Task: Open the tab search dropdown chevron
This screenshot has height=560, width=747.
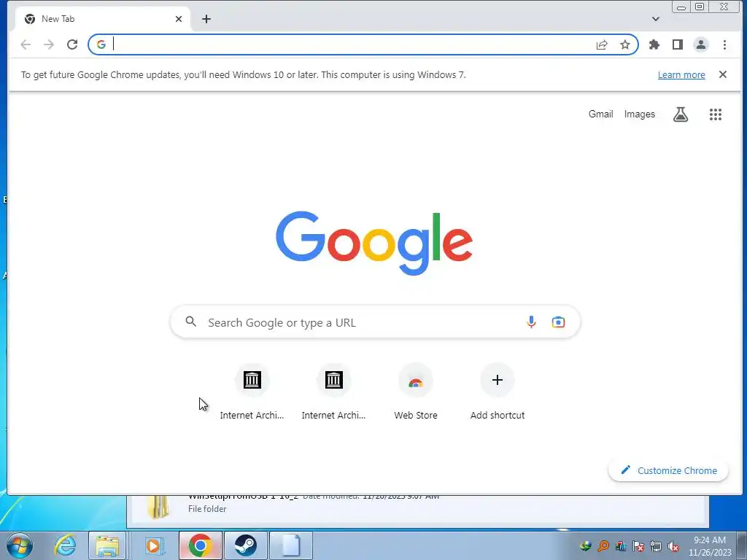Action: click(x=656, y=19)
